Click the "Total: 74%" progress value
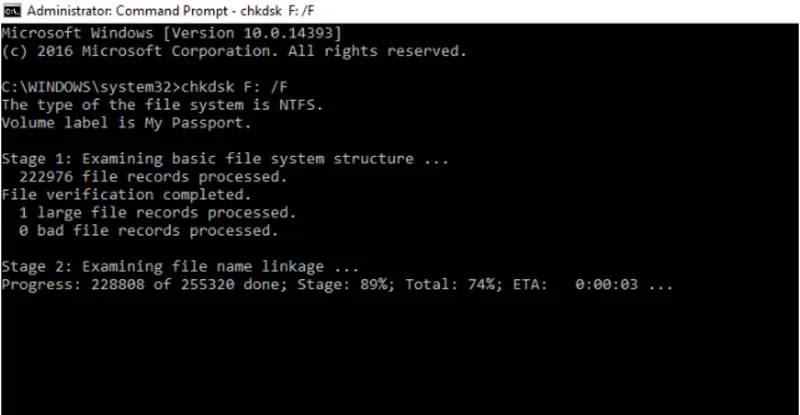The image size is (800, 415). pyautogui.click(x=445, y=285)
